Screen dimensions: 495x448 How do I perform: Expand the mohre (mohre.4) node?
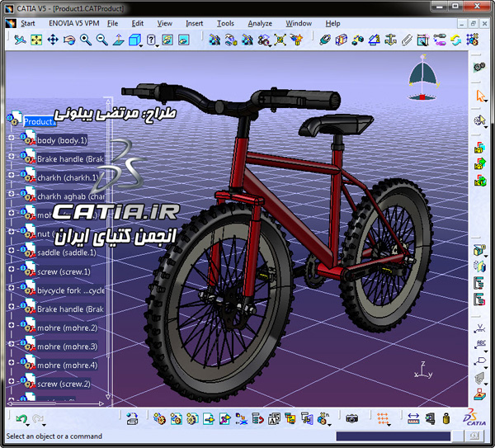(x=11, y=362)
